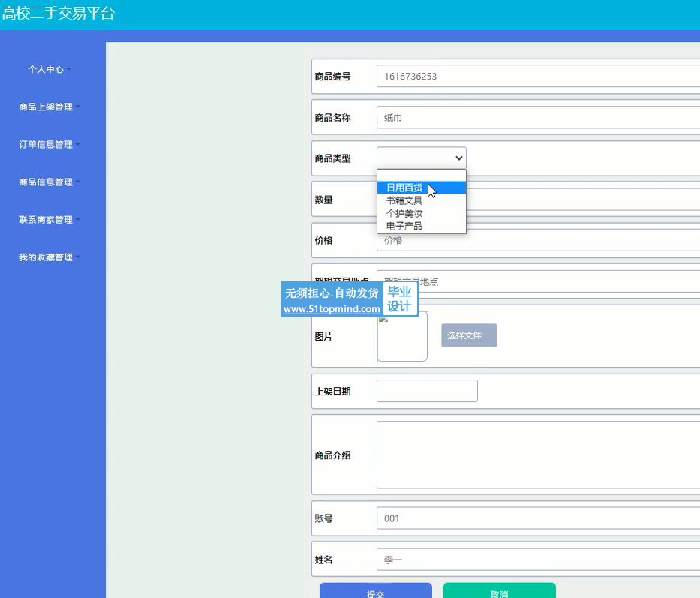This screenshot has height=598, width=700.
Task: Click the 账号 field showing 001
Action: (x=538, y=518)
